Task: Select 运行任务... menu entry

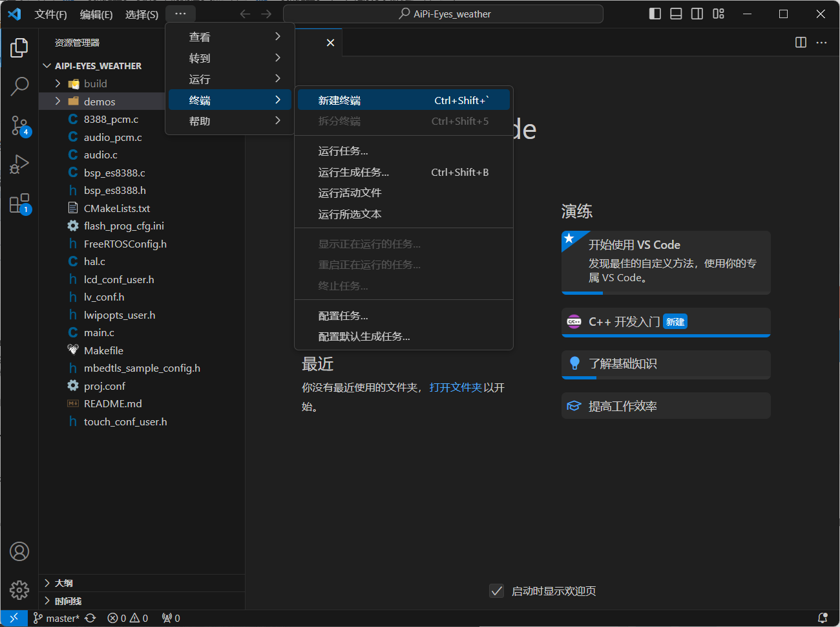Action: (404, 151)
